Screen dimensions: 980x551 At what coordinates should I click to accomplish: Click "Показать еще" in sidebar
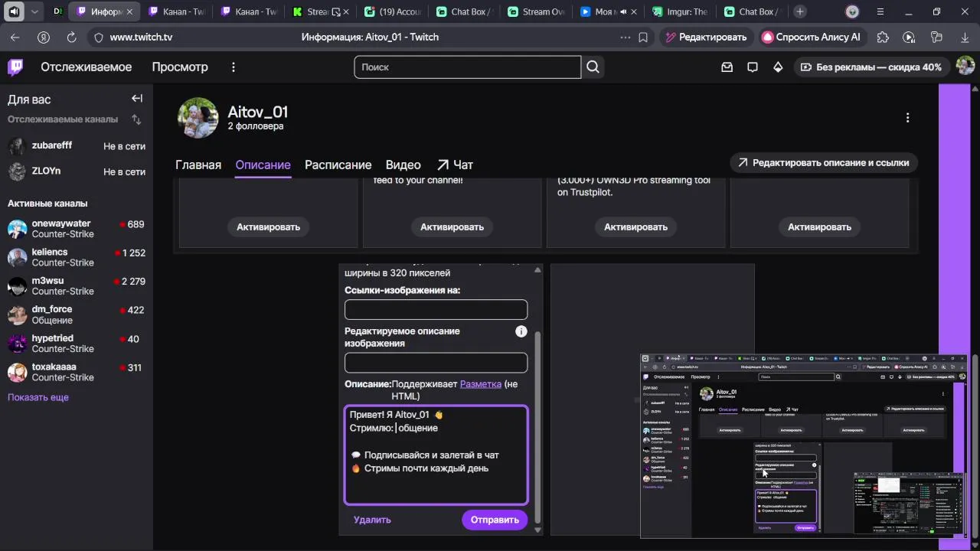[x=38, y=397]
